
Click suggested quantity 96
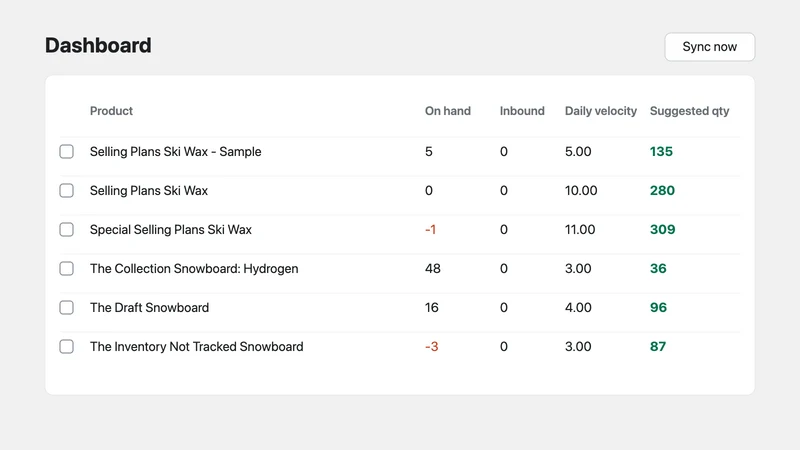658,308
